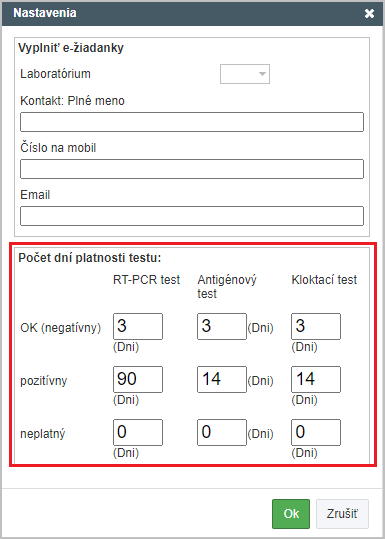385x539 pixels.
Task: Click Kloktací pozitívny field showing 14
Action: [x=316, y=379]
